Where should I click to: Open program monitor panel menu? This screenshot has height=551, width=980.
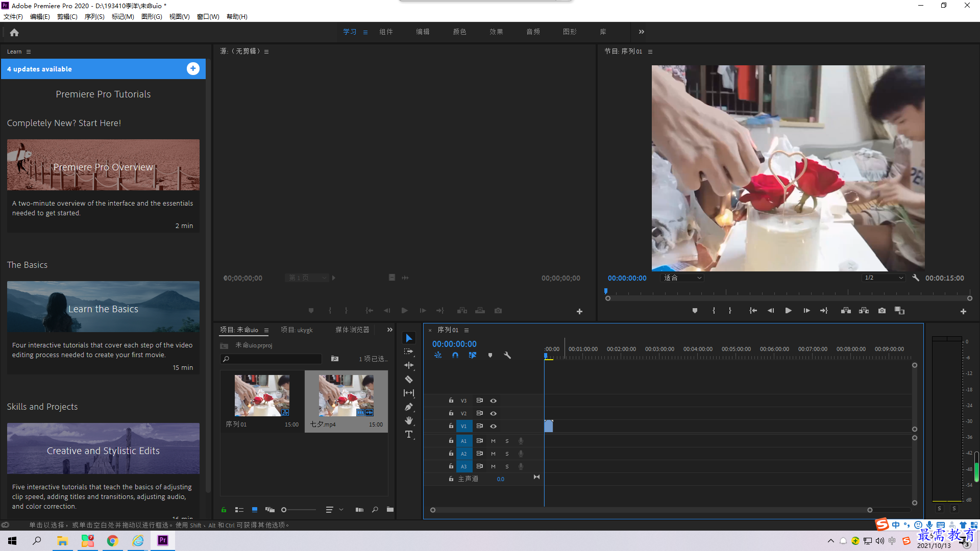click(x=650, y=52)
